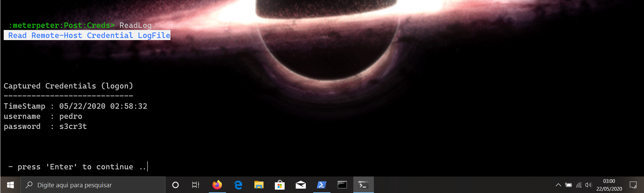Click the username value 'pedro'

71,116
